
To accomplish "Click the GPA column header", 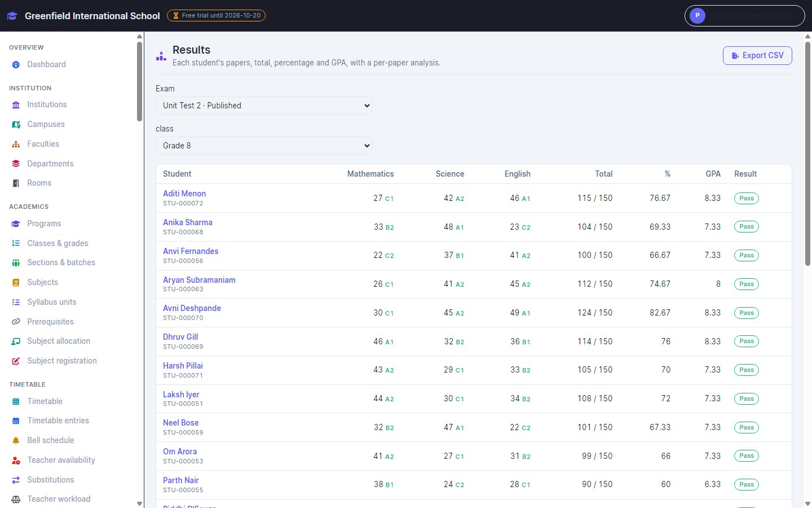I will pyautogui.click(x=713, y=174).
